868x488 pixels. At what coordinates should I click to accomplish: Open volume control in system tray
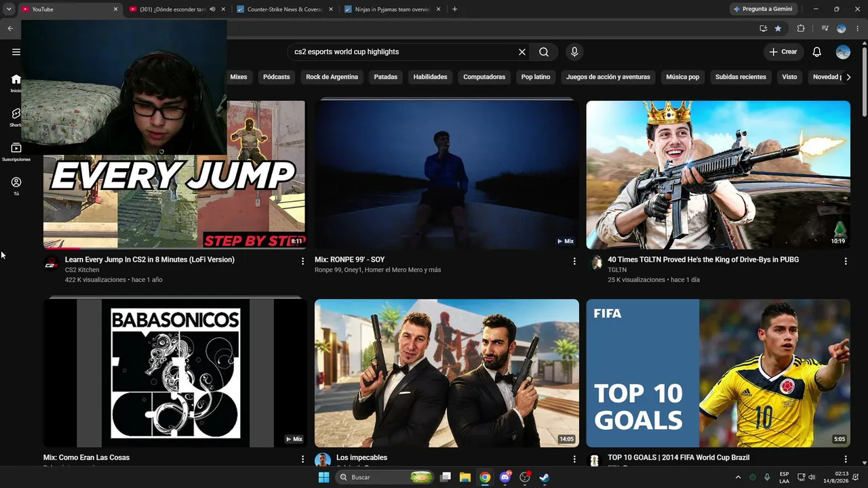click(x=812, y=477)
